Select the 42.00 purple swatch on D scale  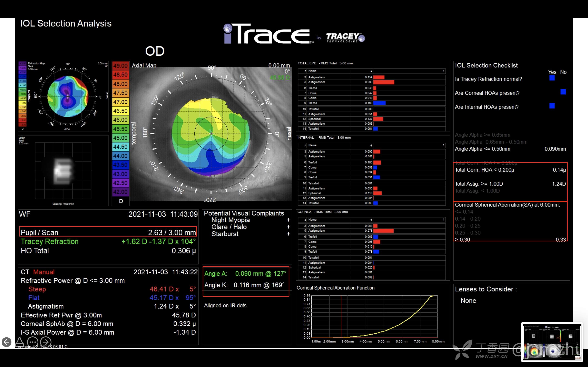tap(120, 192)
